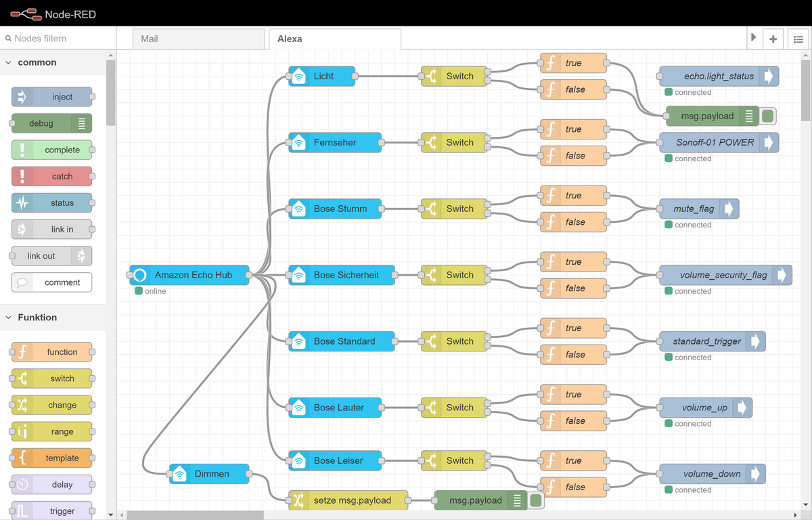Select the Switch node after Fernseher
The height and width of the screenshot is (520, 812).
pyautogui.click(x=454, y=142)
